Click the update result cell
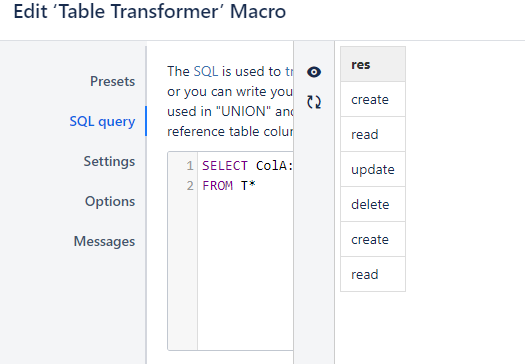This screenshot has height=364, width=525. (373, 169)
